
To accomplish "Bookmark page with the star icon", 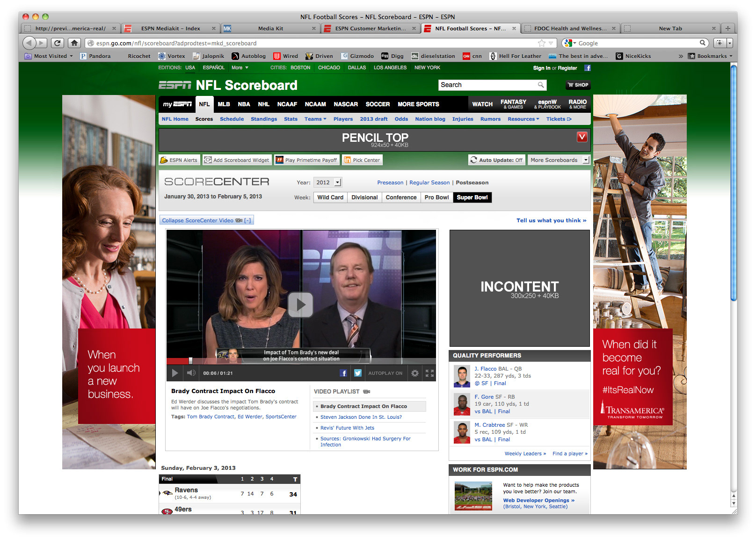I will point(542,43).
